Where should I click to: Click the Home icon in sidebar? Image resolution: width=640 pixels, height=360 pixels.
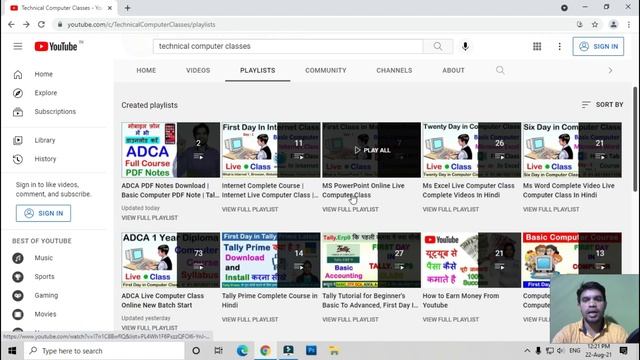[18, 74]
